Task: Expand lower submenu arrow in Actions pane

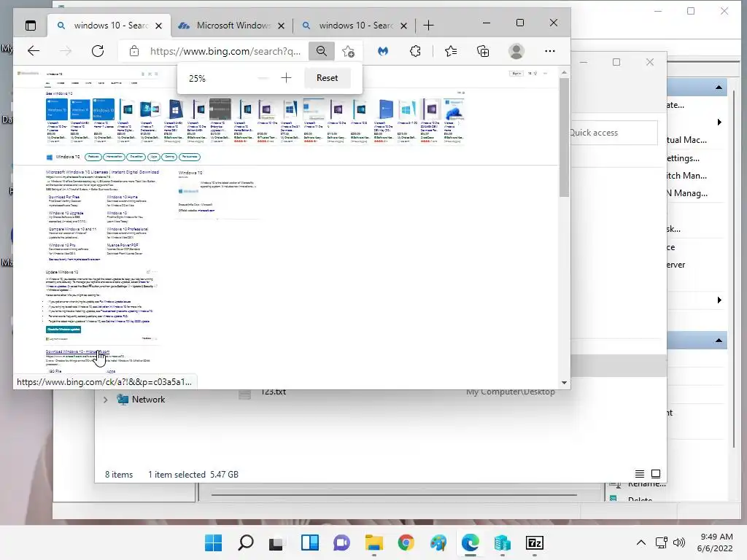Action: click(719, 300)
